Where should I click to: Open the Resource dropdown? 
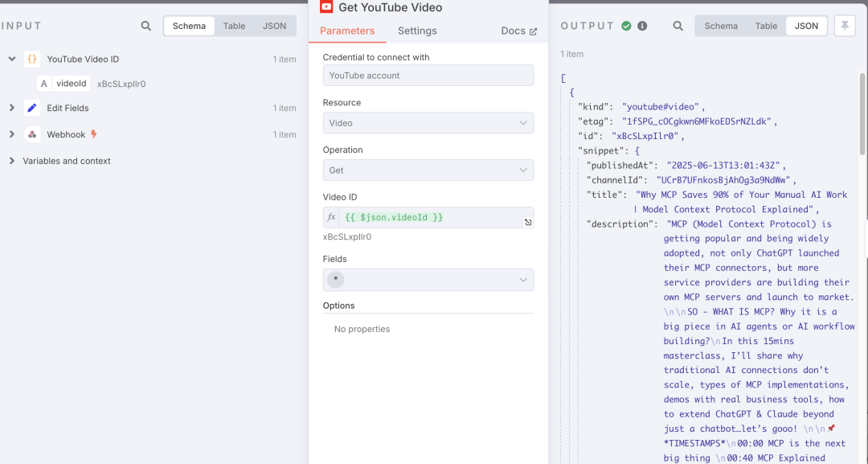coord(428,123)
